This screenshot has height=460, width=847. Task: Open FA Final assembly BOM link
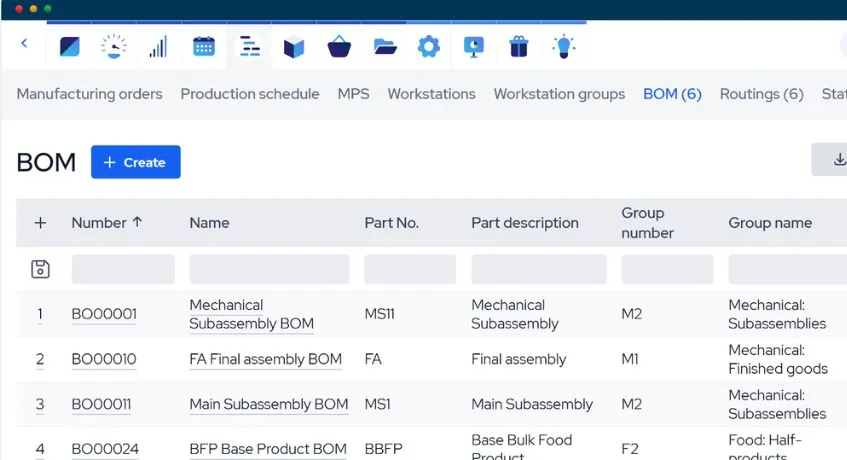coord(266,359)
